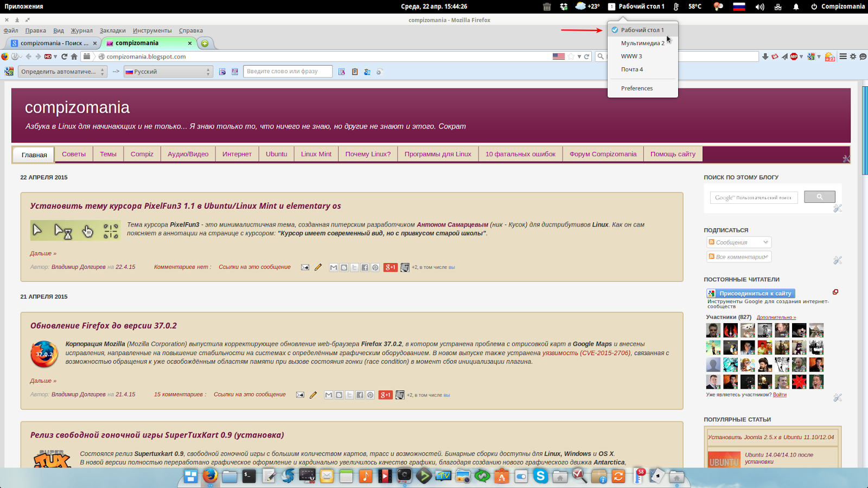This screenshot has width=868, height=488.
Task: Click the SuperTuxKart post thumbnail
Action: [x=52, y=459]
